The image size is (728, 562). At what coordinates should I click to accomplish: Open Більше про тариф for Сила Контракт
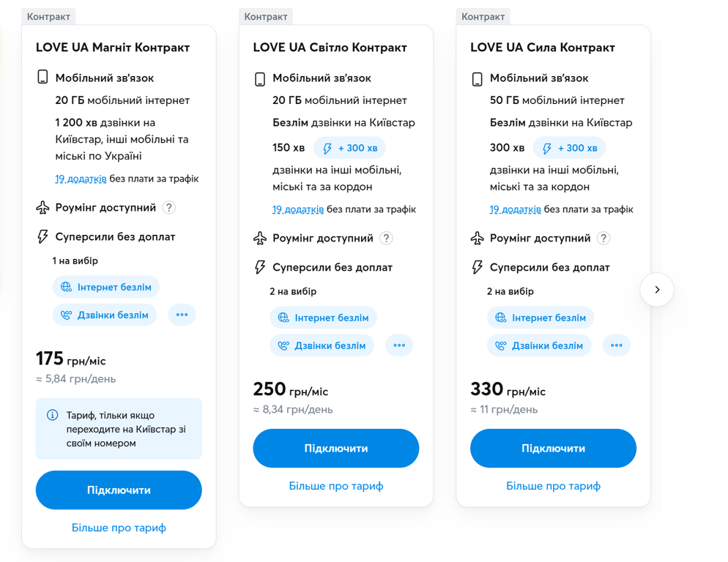point(553,486)
